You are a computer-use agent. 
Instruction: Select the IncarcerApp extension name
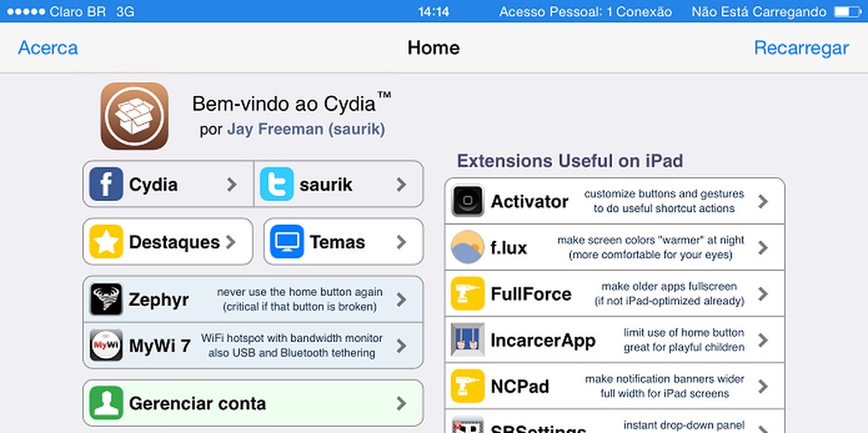coord(543,340)
